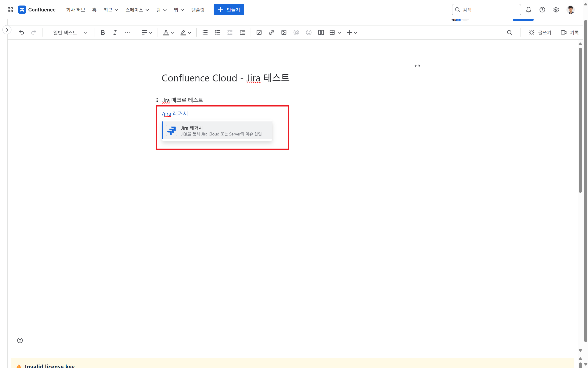Click the Jira 매크로 테스트 paragraph
Image resolution: width=588 pixels, height=368 pixels.
pos(182,100)
